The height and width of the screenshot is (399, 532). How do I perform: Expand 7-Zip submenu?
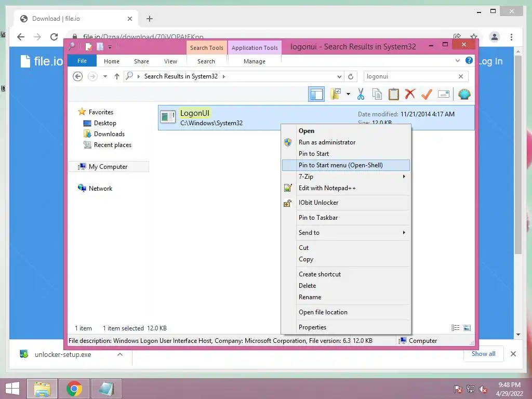point(404,177)
